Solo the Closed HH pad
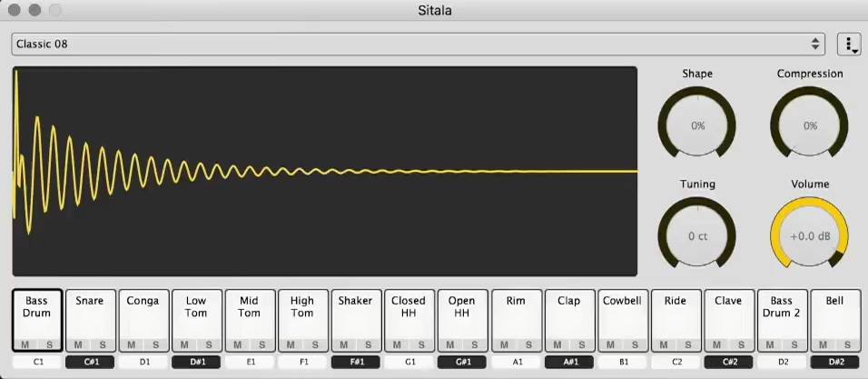Image resolution: width=868 pixels, height=379 pixels. [421, 344]
